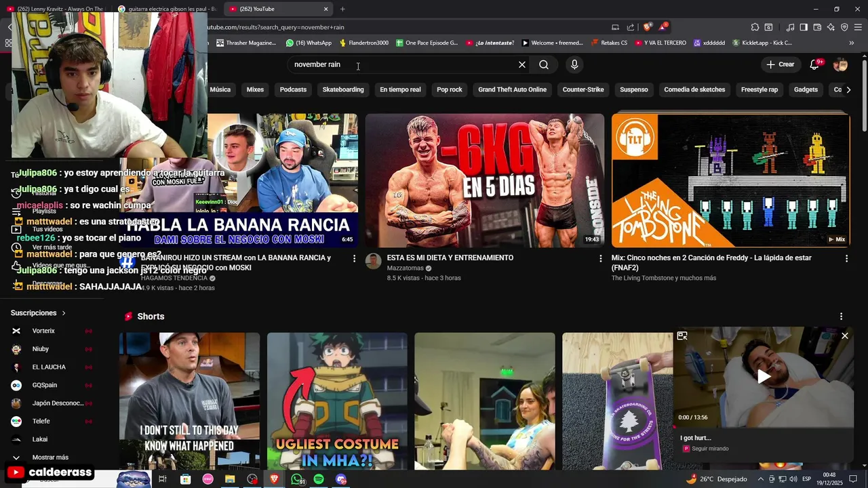Open the account avatar menu
868x488 pixels.
840,64
